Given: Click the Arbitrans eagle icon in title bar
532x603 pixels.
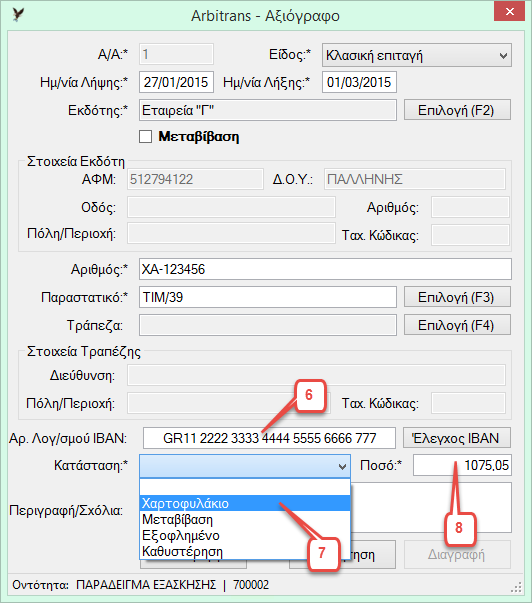Looking at the screenshot, I should coord(18,15).
